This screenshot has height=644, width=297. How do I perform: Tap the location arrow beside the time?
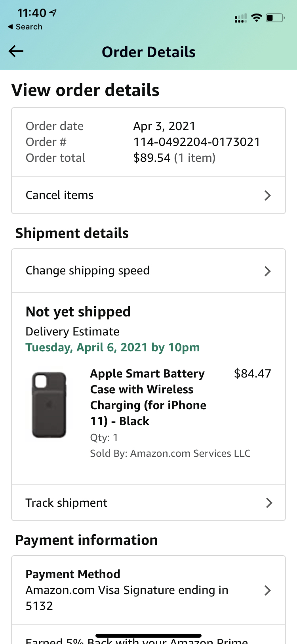point(53,13)
